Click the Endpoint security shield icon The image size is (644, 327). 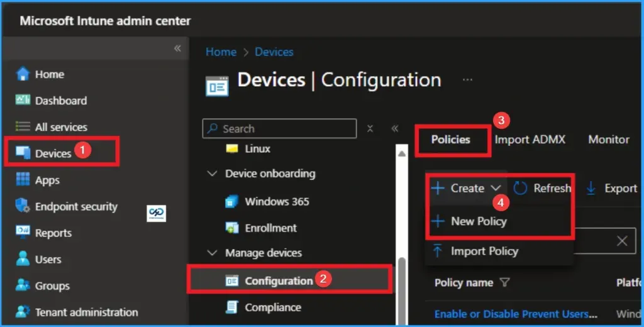(23, 206)
